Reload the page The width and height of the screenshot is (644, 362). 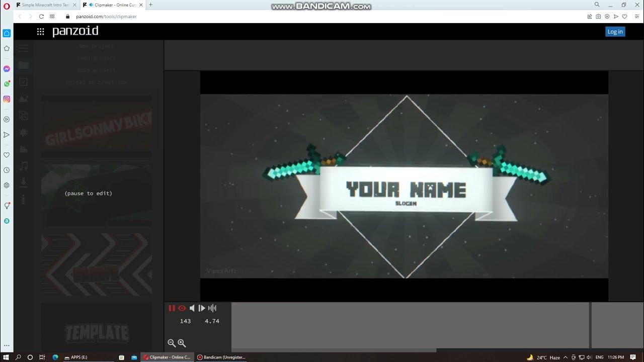point(41,17)
